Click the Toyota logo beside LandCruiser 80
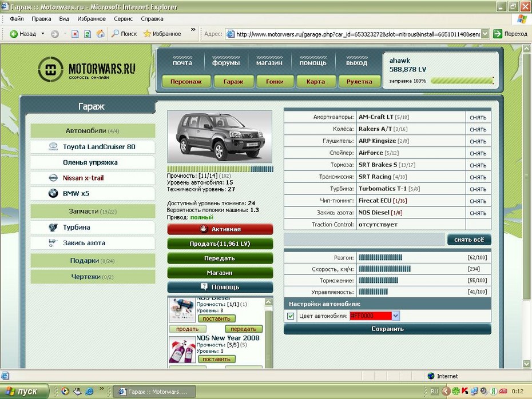532x399 pixels. click(x=53, y=147)
